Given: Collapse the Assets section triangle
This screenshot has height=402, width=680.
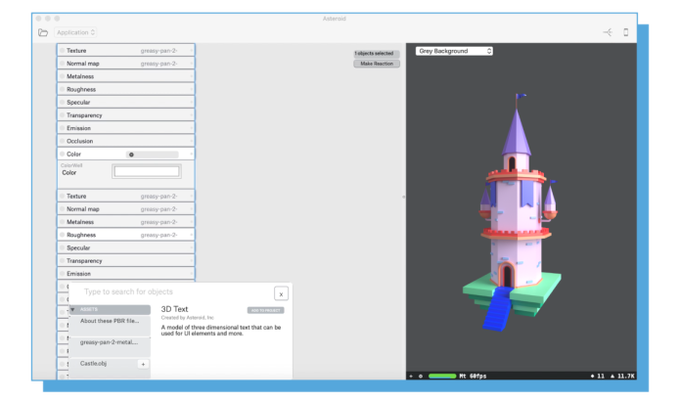Looking at the screenshot, I should 72,310.
